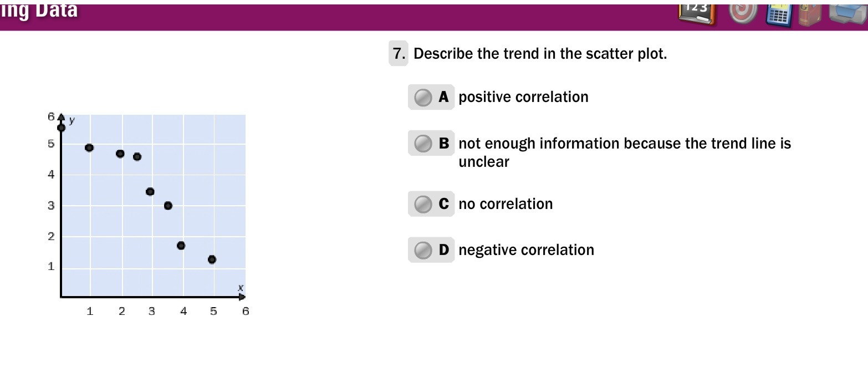Click the question number 7 badge
The width and height of the screenshot is (868, 377).
398,54
